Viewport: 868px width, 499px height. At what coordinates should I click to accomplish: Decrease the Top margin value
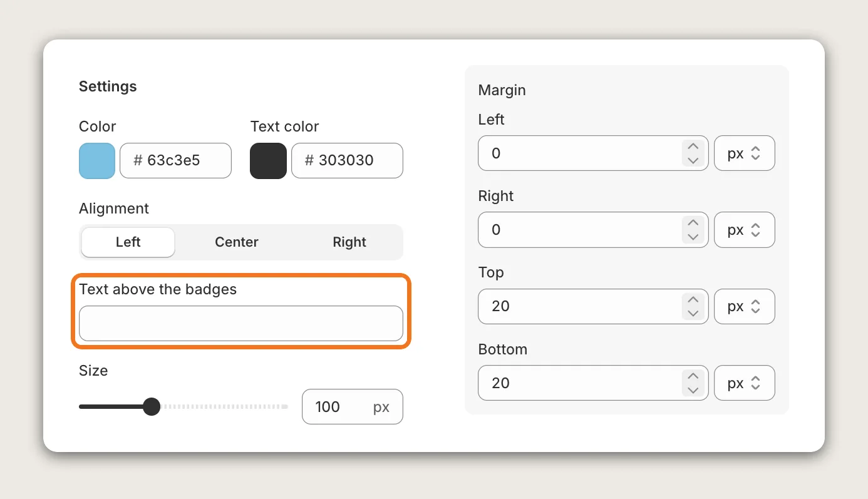click(x=693, y=313)
